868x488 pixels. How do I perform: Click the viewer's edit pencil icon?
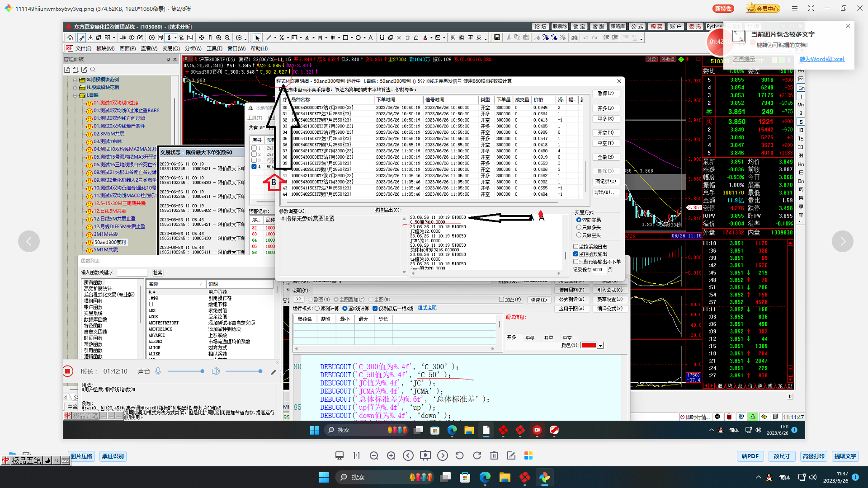pyautogui.click(x=511, y=456)
